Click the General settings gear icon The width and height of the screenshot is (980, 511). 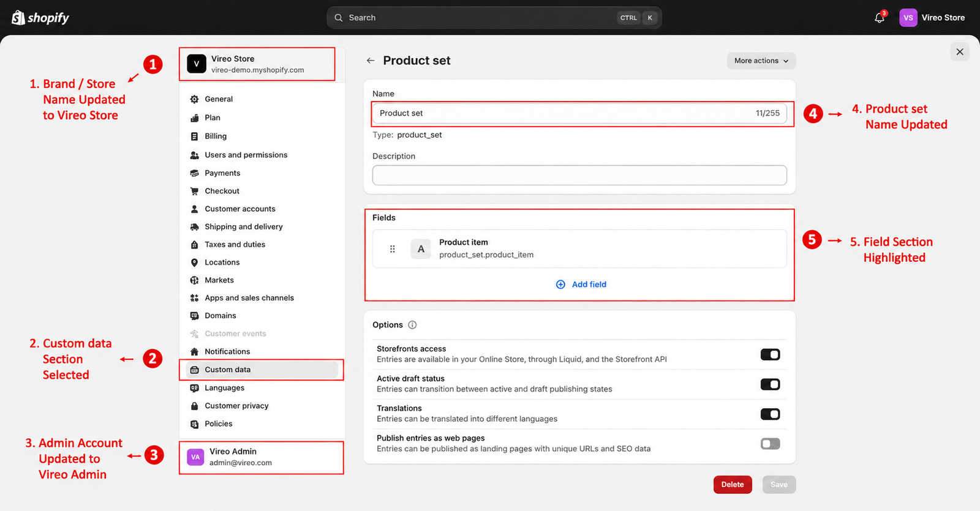(194, 99)
